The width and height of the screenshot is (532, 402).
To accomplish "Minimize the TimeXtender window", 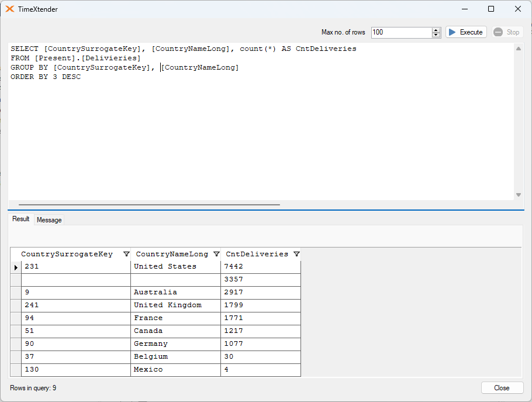I will (x=465, y=9).
